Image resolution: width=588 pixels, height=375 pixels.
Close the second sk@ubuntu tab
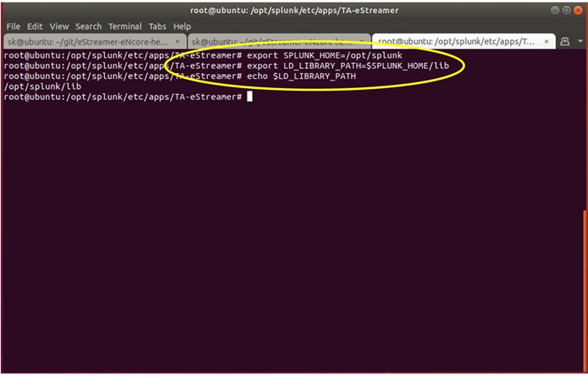click(362, 42)
